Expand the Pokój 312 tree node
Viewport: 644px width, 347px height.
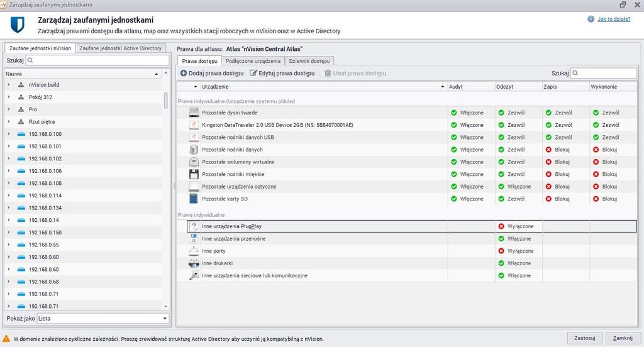tap(9, 97)
